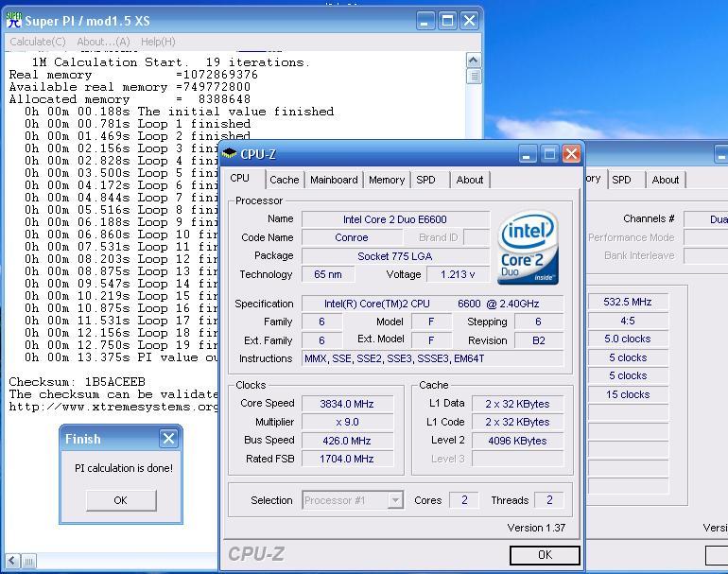
Task: Click the Core Speed value 3834.0 MHz
Action: point(347,404)
